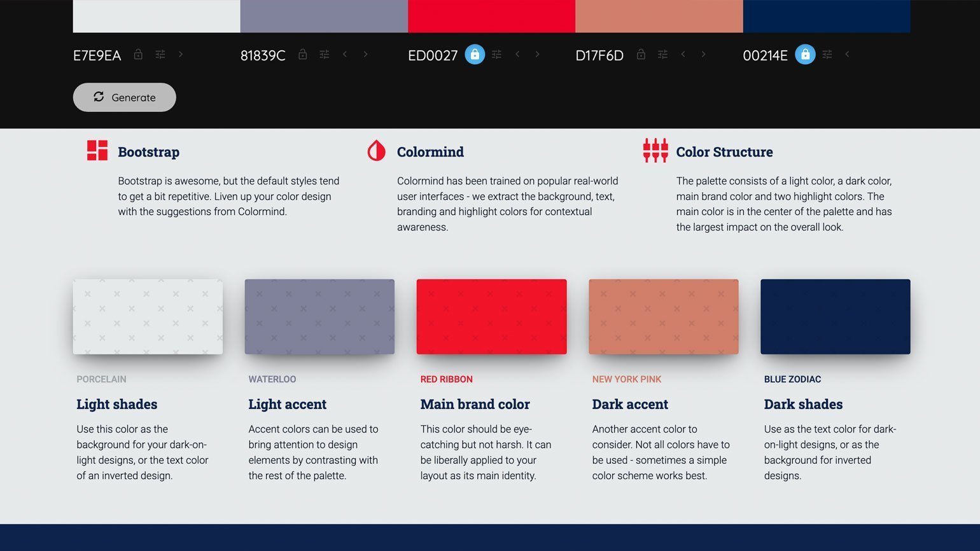
Task: Toggle the lock for color D17F6D
Action: click(641, 55)
